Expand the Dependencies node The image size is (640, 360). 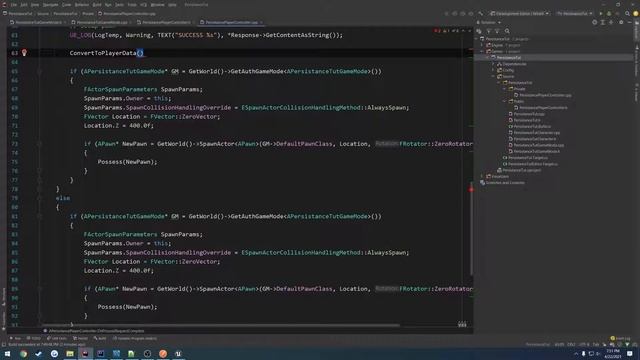[493, 64]
